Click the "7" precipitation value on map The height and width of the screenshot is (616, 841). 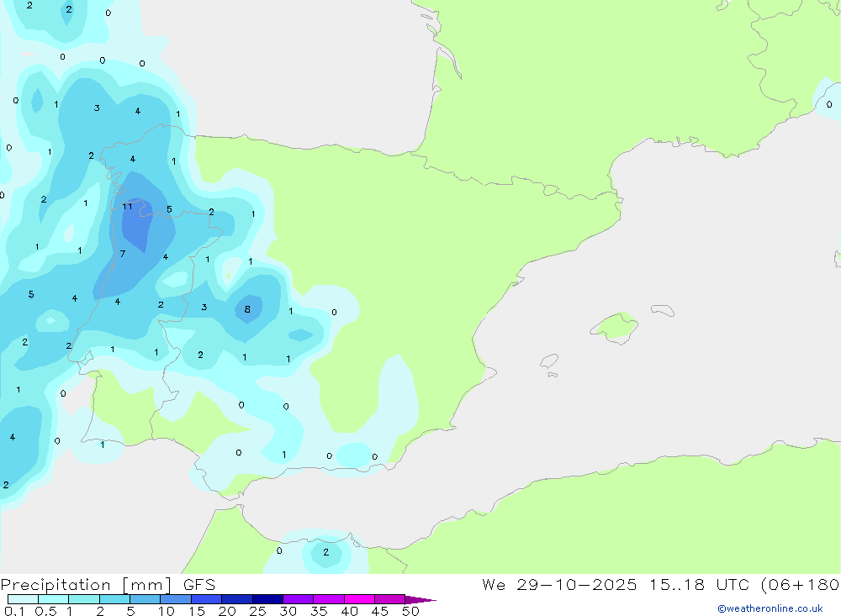coord(123,254)
